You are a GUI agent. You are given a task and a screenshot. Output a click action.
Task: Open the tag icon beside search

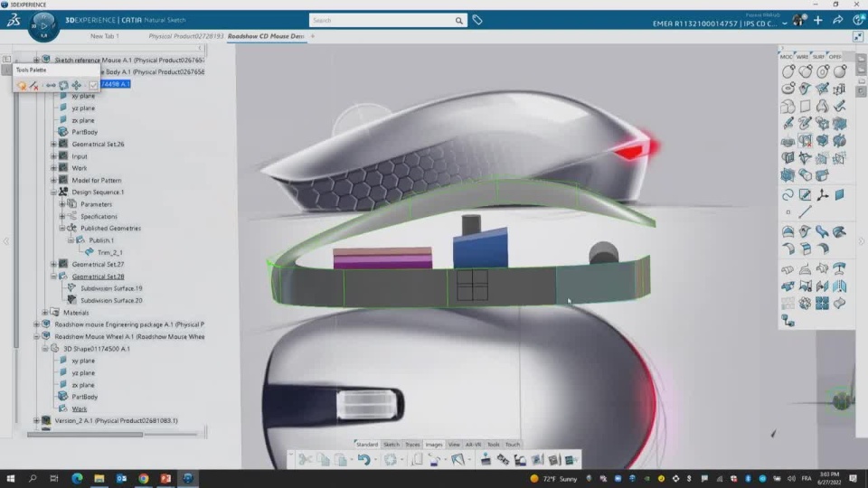477,21
